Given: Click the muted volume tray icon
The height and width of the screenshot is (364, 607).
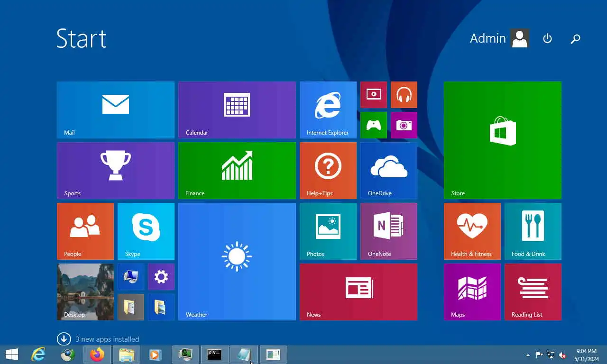Looking at the screenshot, I should (x=562, y=355).
